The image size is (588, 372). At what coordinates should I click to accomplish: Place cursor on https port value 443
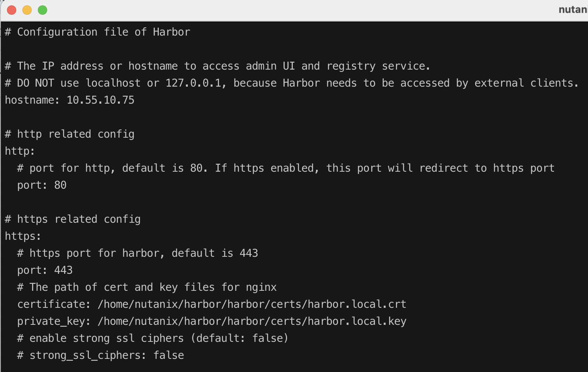click(63, 270)
